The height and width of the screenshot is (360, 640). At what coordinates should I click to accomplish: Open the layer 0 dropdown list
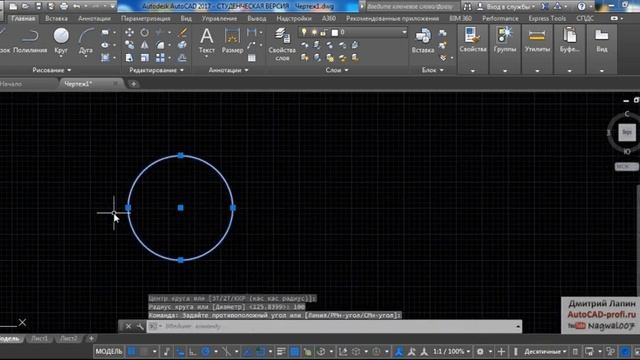pyautogui.click(x=404, y=32)
